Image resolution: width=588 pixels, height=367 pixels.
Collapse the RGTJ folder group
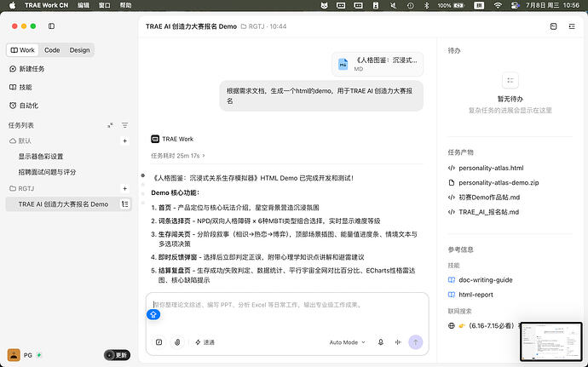[22, 188]
